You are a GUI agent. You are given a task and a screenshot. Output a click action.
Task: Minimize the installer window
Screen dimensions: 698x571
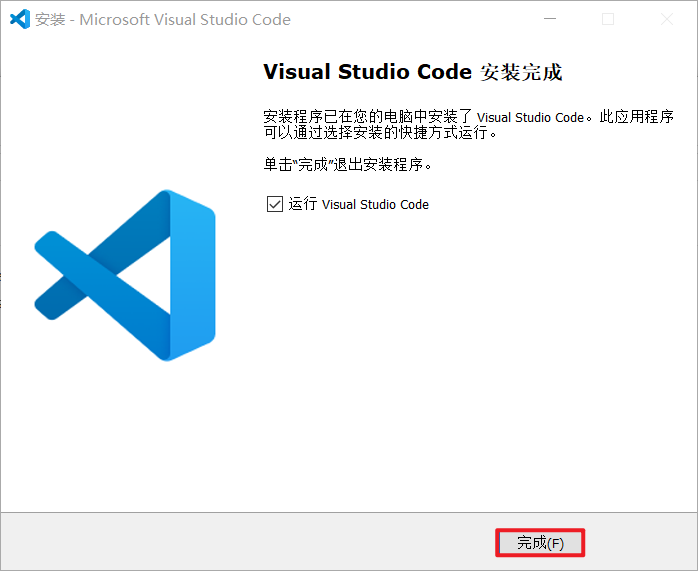550,19
